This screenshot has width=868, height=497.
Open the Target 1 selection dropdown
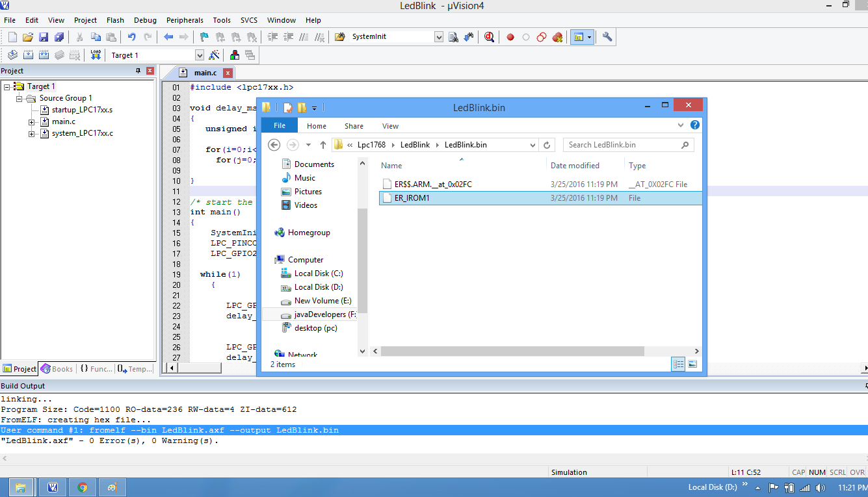(x=200, y=55)
